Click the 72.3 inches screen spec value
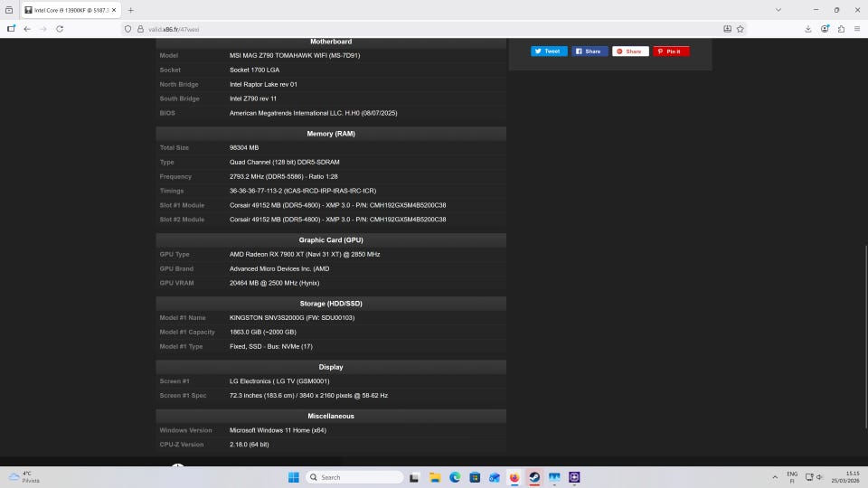Image resolution: width=868 pixels, height=488 pixels. 309,395
